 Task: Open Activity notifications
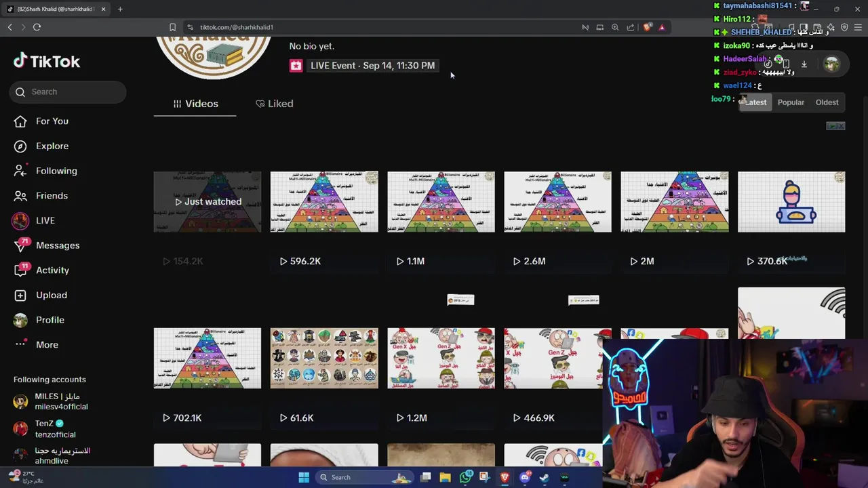pyautogui.click(x=42, y=270)
